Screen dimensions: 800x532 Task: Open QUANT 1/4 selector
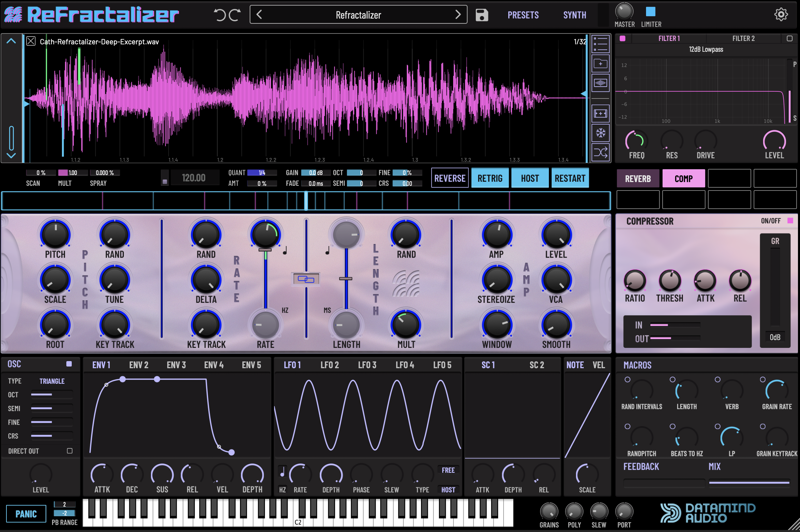coord(262,173)
